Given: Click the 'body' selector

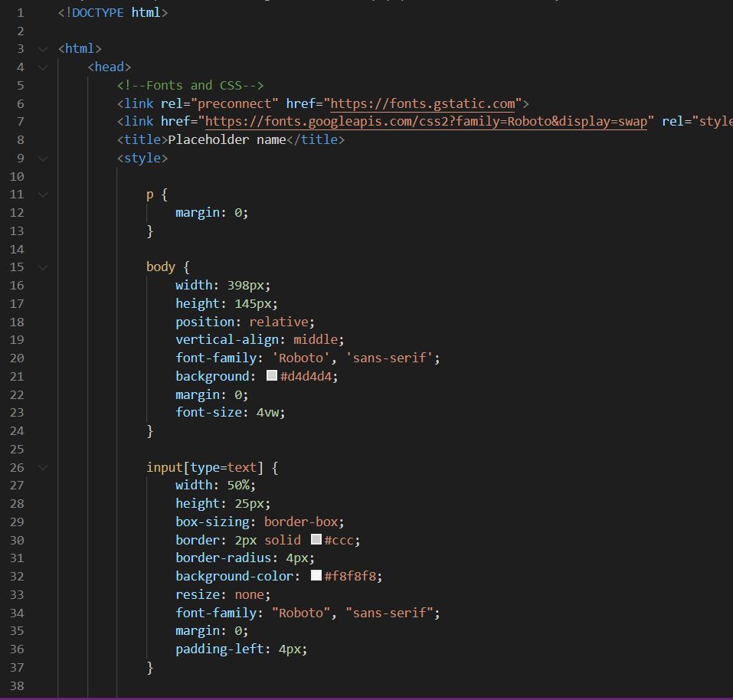Looking at the screenshot, I should (160, 267).
